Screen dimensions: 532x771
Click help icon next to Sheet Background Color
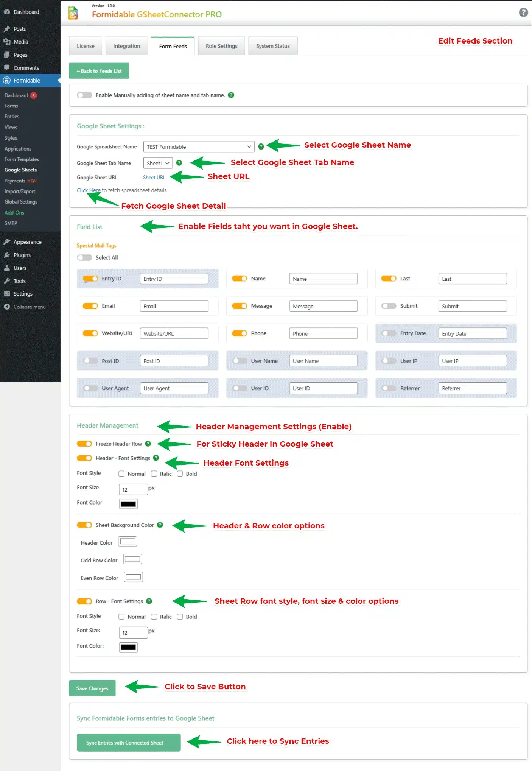tap(160, 525)
